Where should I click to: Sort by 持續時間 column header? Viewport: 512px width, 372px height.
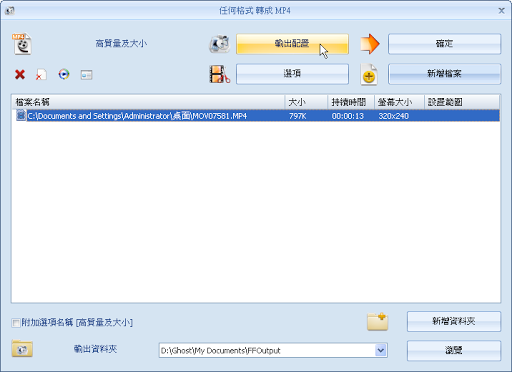[x=351, y=102]
